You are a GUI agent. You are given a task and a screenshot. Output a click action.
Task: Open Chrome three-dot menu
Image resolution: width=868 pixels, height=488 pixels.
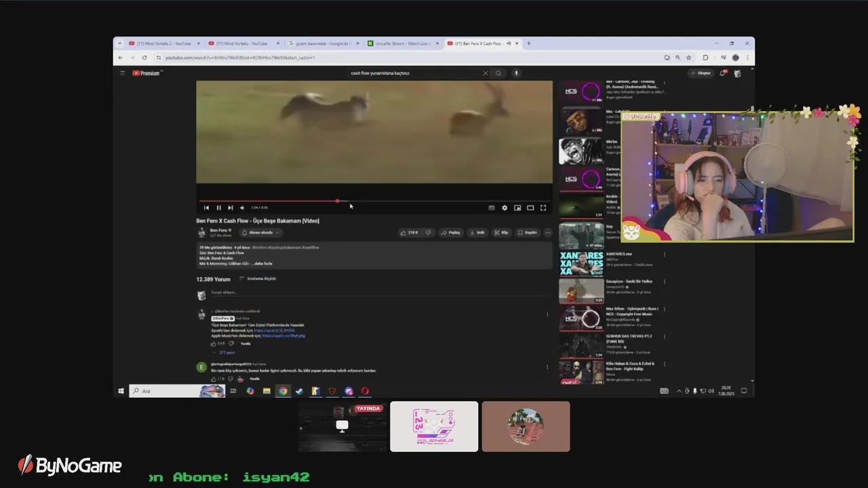(747, 58)
